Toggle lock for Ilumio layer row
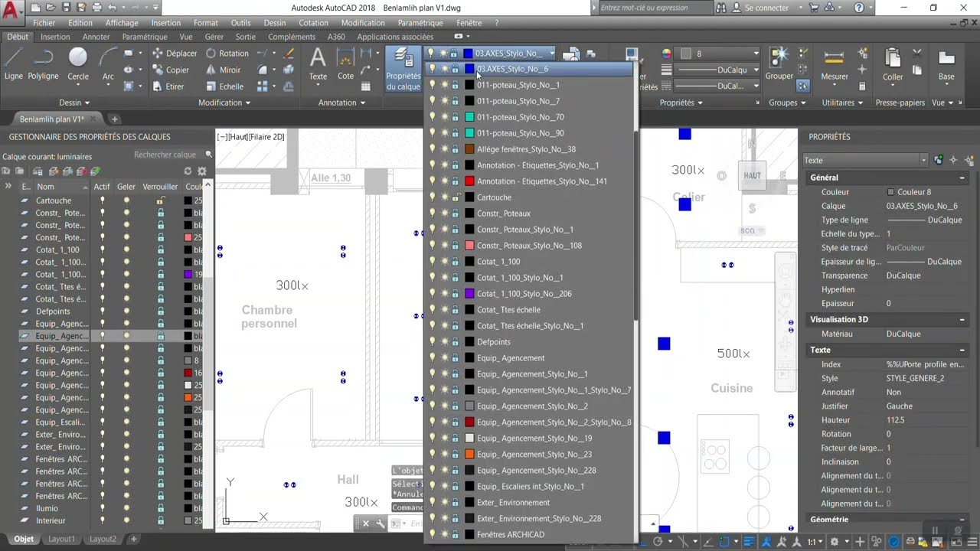 click(x=161, y=508)
